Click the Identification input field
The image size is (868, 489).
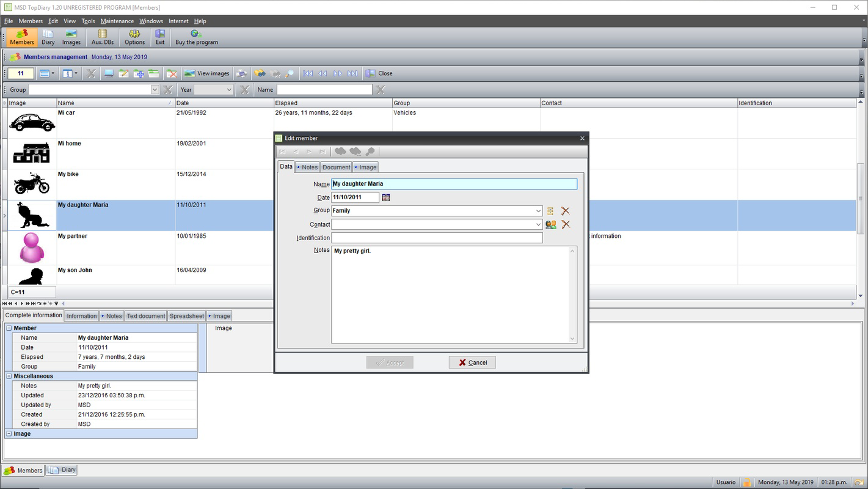pos(437,238)
